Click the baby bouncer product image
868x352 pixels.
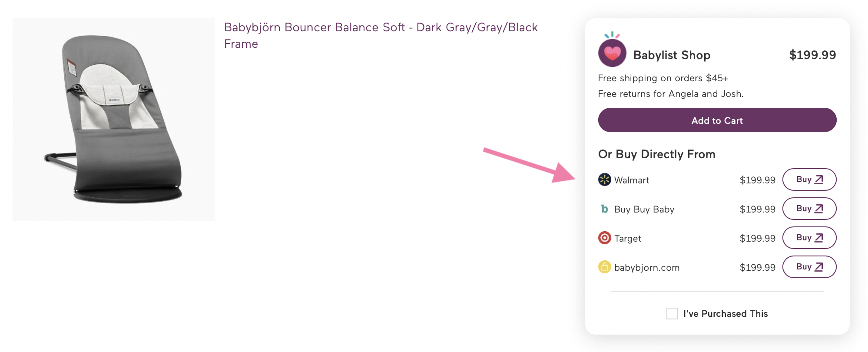[x=114, y=120]
